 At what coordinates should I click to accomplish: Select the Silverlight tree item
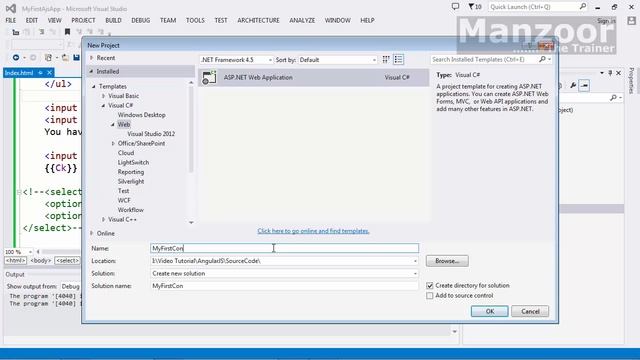point(131,182)
